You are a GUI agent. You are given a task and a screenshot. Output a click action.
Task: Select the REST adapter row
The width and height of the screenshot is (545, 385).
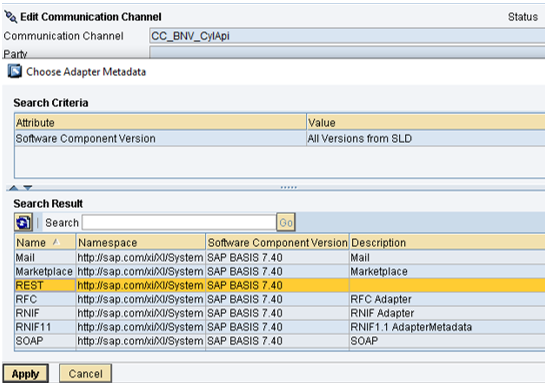point(280,285)
